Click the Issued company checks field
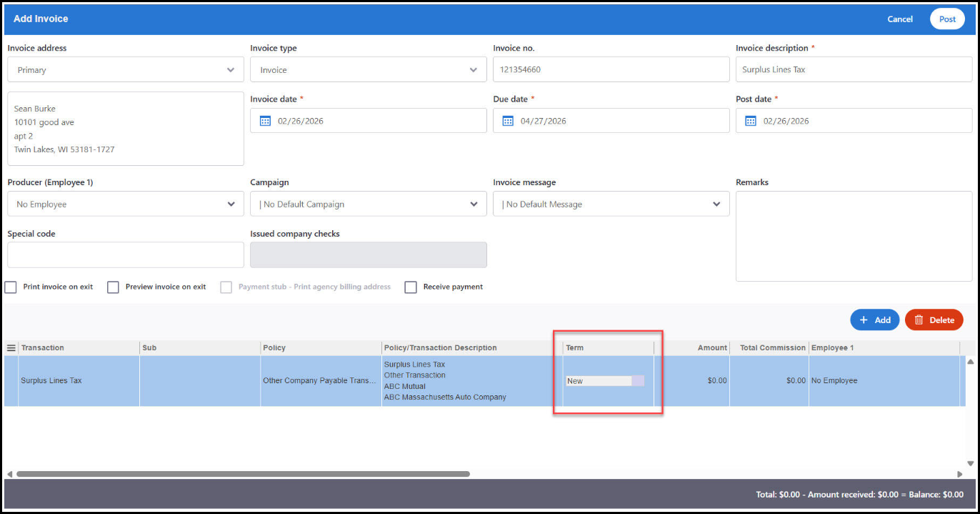 tap(369, 254)
